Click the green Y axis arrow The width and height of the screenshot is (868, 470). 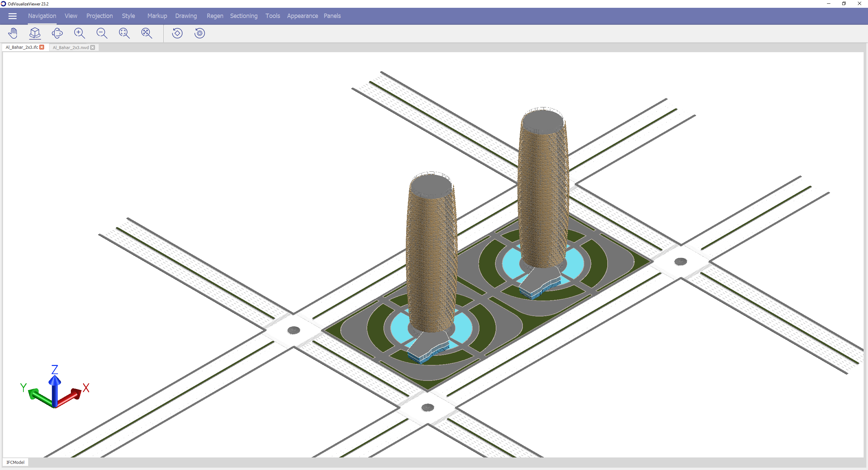40,397
